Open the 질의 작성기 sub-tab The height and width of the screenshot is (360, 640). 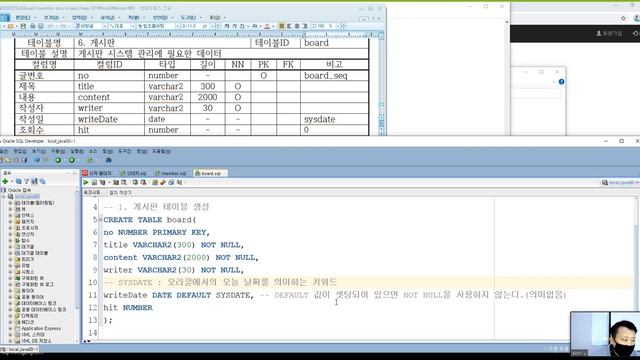click(120, 192)
